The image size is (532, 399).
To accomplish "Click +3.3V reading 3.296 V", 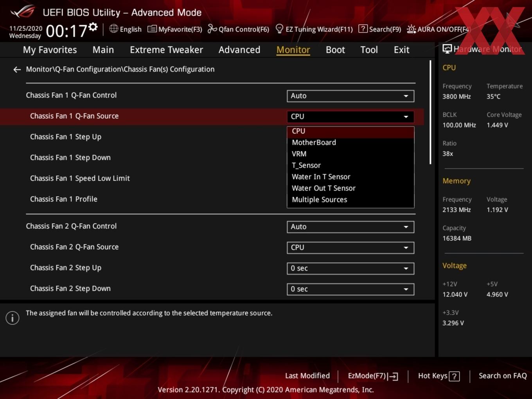I will tap(453, 323).
